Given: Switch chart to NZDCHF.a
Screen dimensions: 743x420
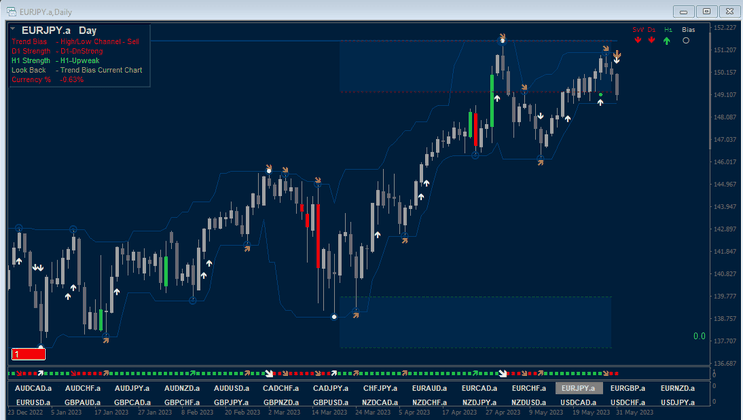Looking at the screenshot, I should click(429, 402).
